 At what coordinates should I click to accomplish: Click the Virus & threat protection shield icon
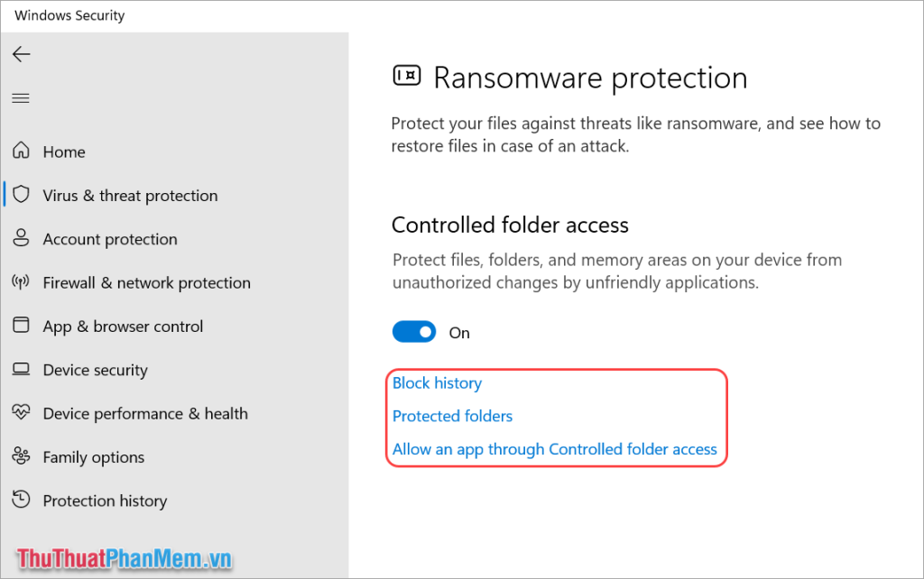(21, 195)
